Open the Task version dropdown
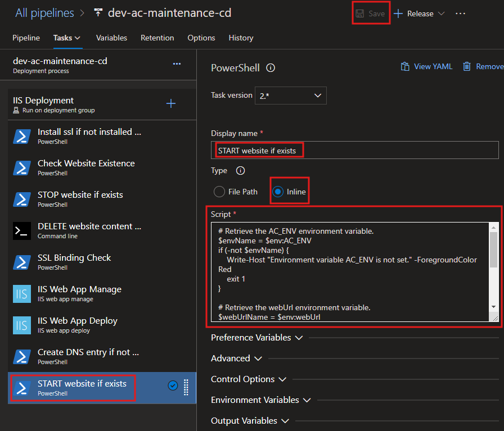The width and height of the screenshot is (504, 431). click(291, 96)
